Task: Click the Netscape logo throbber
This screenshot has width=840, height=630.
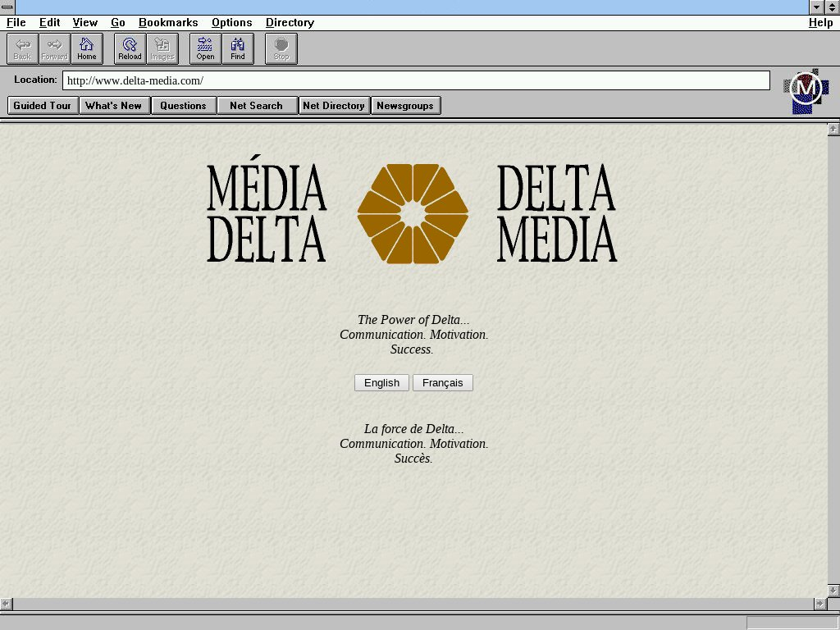Action: (806, 90)
